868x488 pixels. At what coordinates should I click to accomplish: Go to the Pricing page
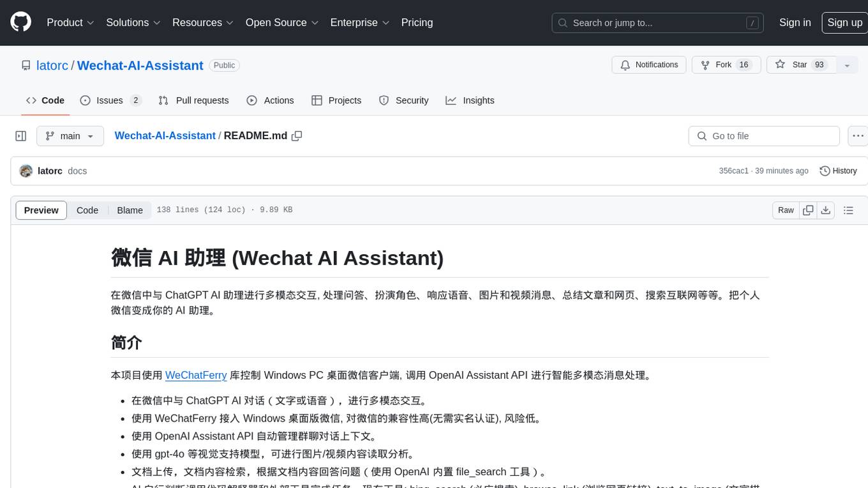click(417, 22)
